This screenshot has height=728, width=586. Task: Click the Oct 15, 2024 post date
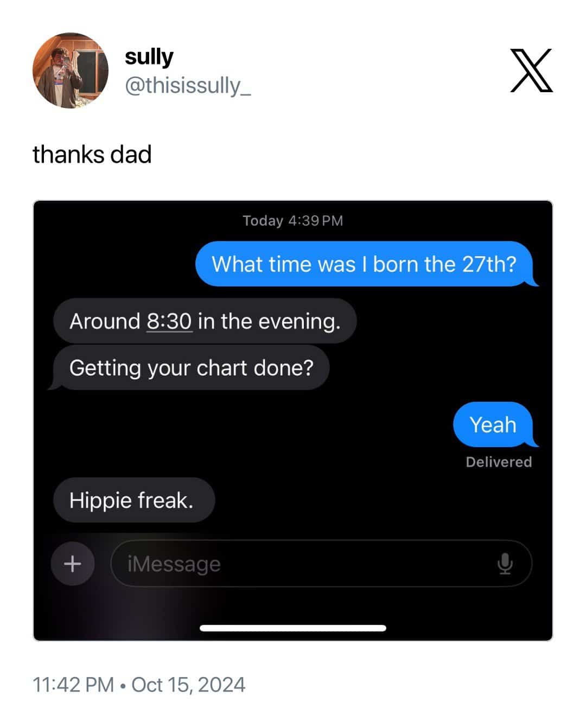[188, 685]
